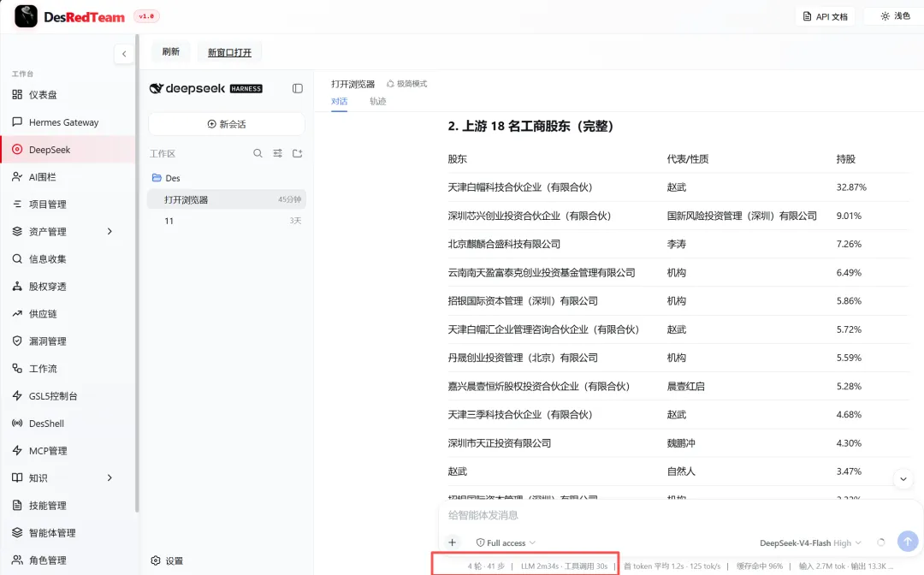The width and height of the screenshot is (924, 575).
Task: Click the 丹晟创业投资管理（北京）有限公司 row
Action: coord(678,358)
